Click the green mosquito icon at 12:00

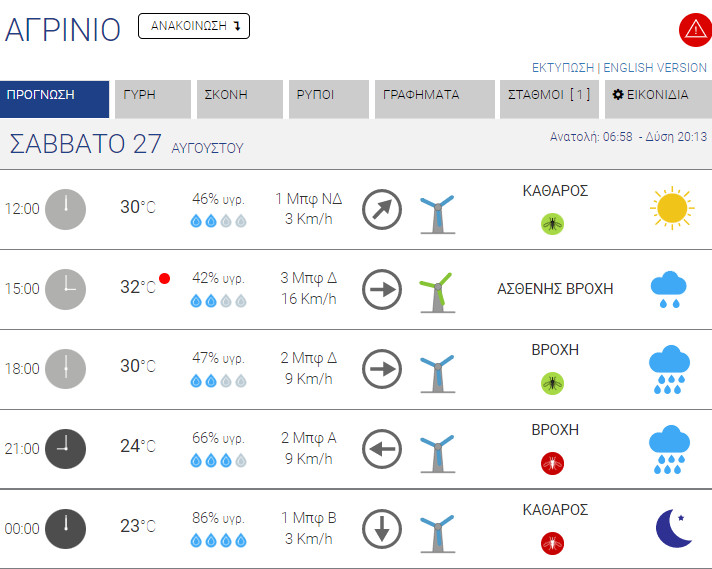click(x=554, y=222)
